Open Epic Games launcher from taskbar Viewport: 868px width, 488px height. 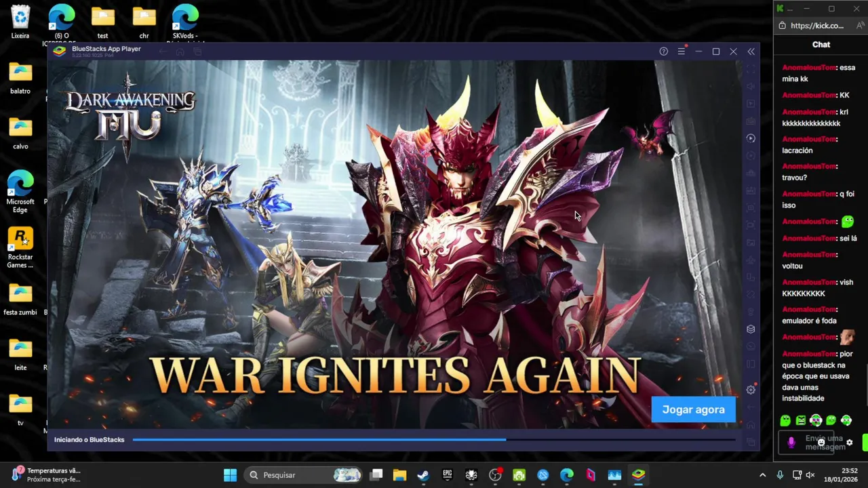(x=448, y=475)
